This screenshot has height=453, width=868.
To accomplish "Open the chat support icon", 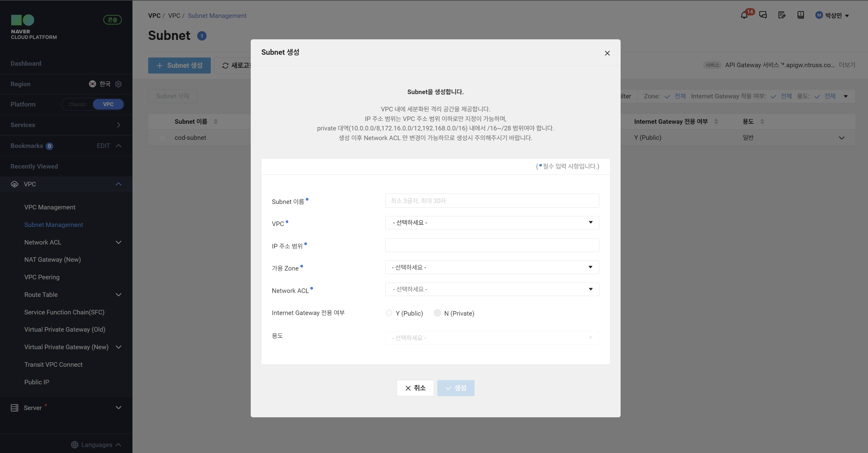I will click(x=763, y=15).
